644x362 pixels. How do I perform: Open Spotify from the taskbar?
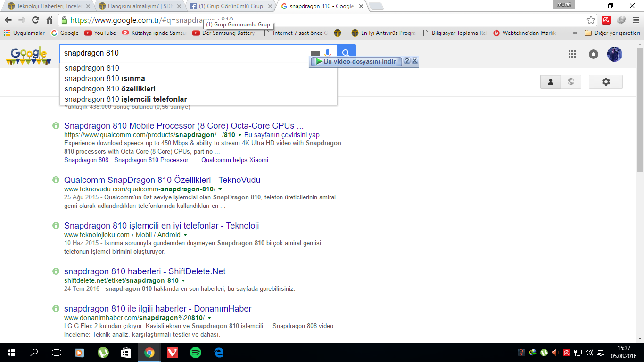click(x=195, y=352)
